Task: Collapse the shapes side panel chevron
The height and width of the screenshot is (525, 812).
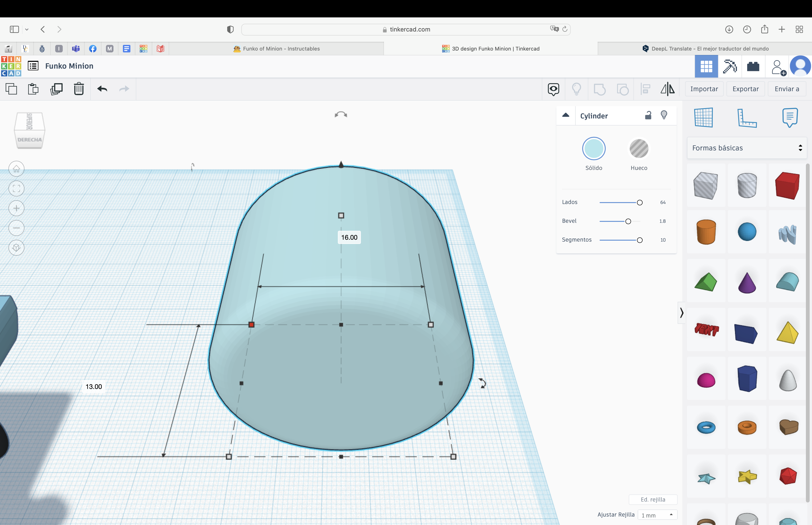Action: pos(682,313)
